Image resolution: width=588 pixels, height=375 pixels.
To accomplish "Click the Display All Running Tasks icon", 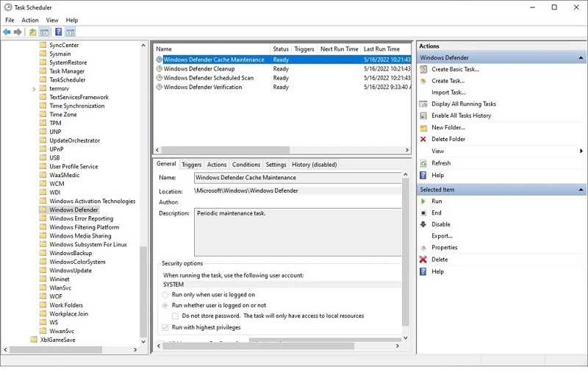I will click(423, 104).
